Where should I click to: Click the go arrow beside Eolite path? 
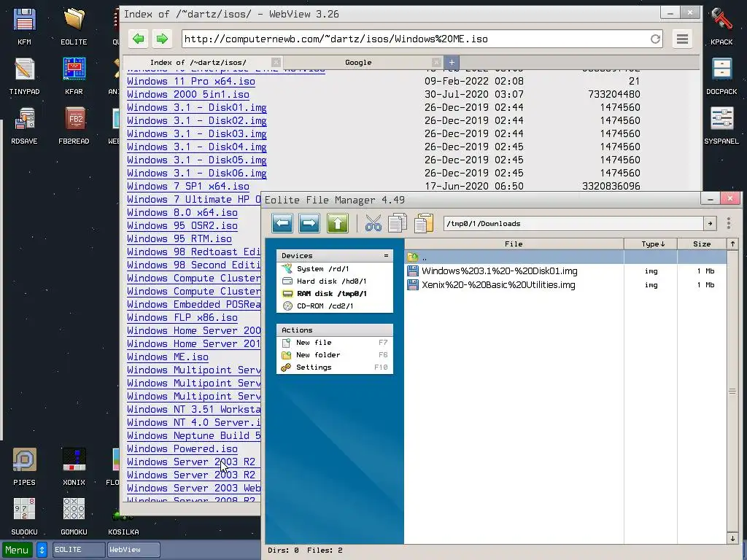pos(710,223)
